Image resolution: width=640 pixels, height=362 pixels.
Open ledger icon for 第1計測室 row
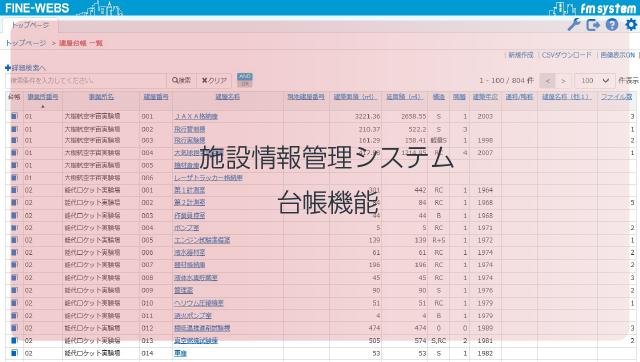pos(14,190)
